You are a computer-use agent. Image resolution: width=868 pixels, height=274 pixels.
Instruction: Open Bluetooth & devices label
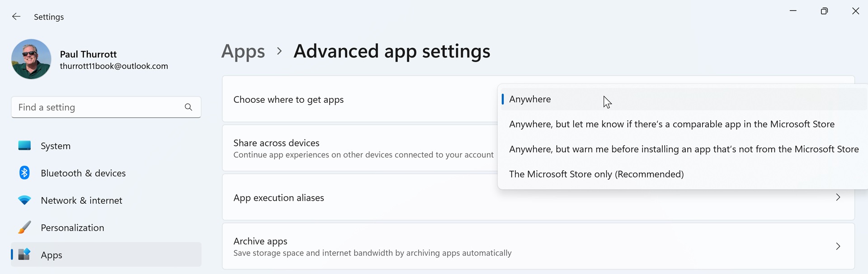(x=83, y=173)
